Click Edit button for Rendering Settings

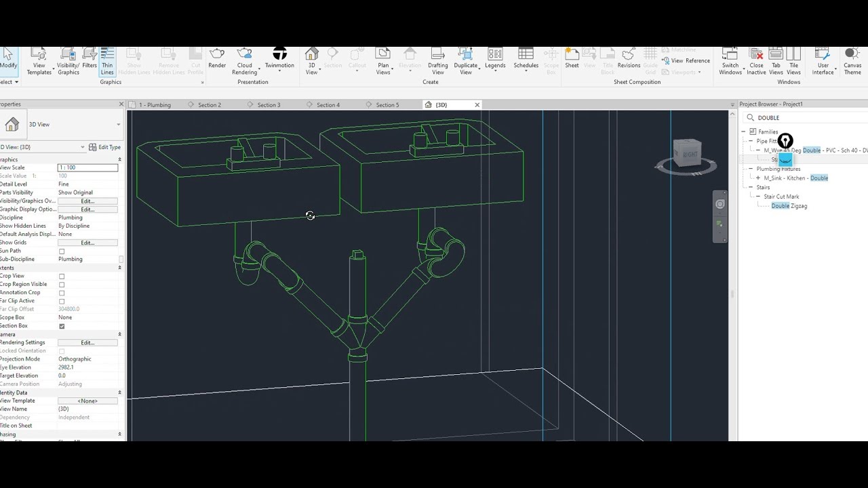pos(87,343)
